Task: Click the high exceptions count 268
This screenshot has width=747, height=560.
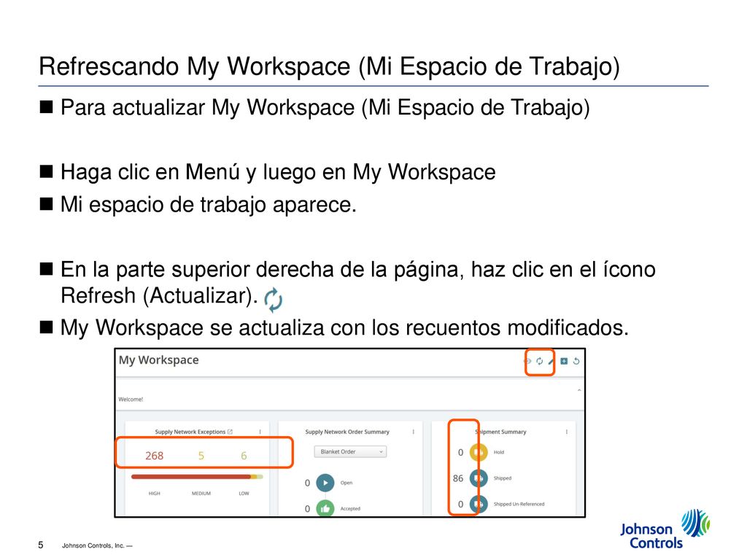Action: (x=155, y=456)
